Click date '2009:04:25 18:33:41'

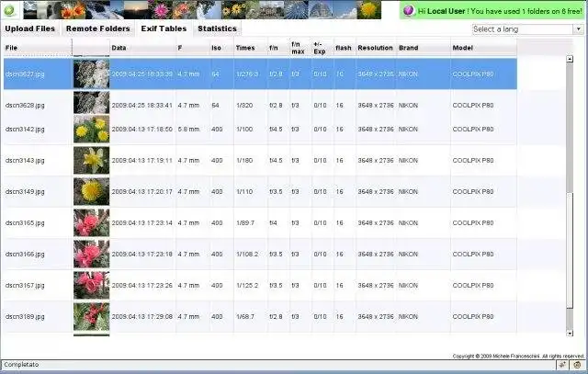tap(142, 106)
